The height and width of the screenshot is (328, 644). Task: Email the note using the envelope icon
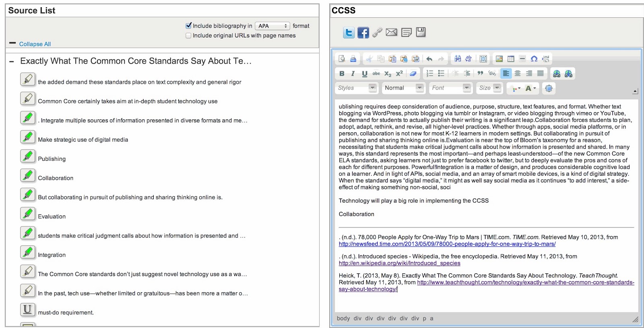point(391,33)
